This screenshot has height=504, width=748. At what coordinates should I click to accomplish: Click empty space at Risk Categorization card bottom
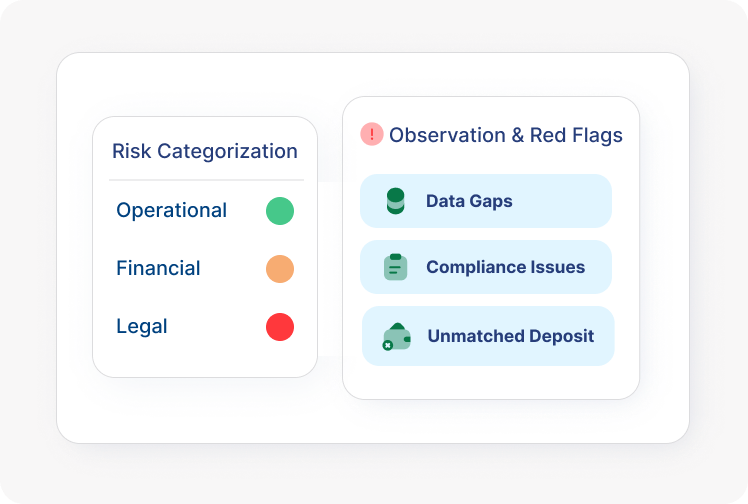coord(205,360)
